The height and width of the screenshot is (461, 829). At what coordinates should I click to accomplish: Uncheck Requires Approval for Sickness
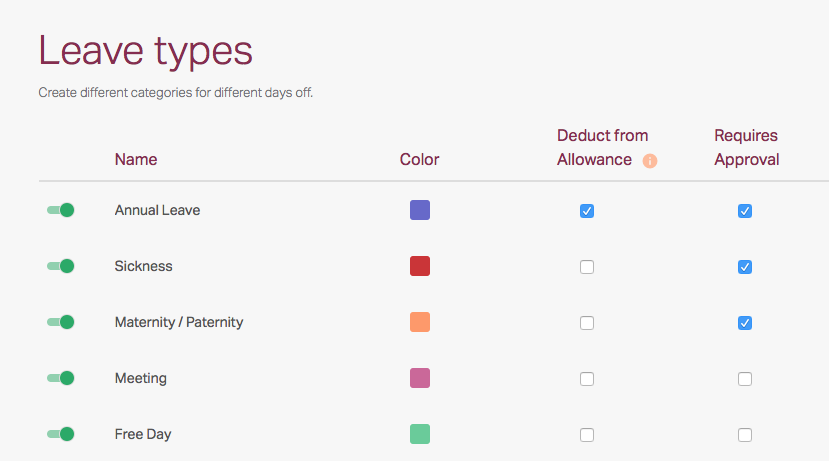[x=745, y=267]
